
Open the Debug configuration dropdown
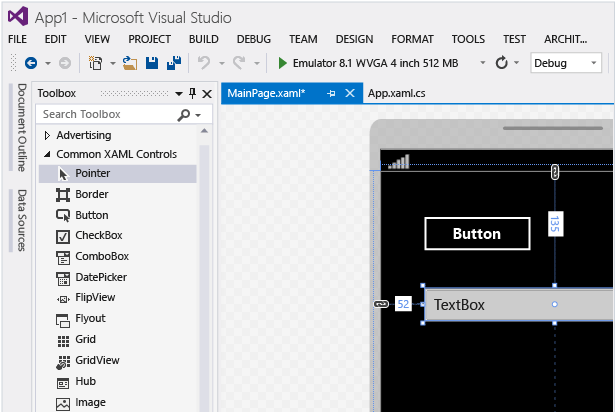(x=594, y=63)
